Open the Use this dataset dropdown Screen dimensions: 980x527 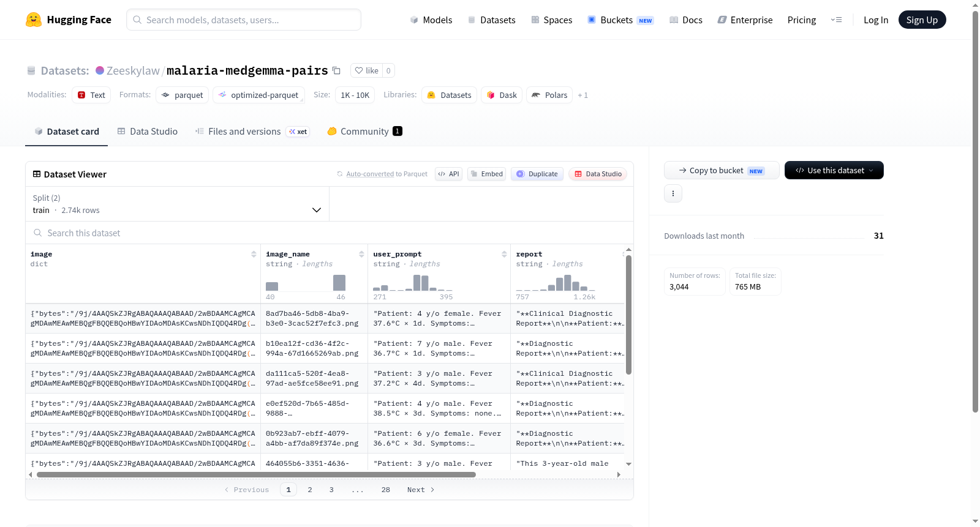834,170
